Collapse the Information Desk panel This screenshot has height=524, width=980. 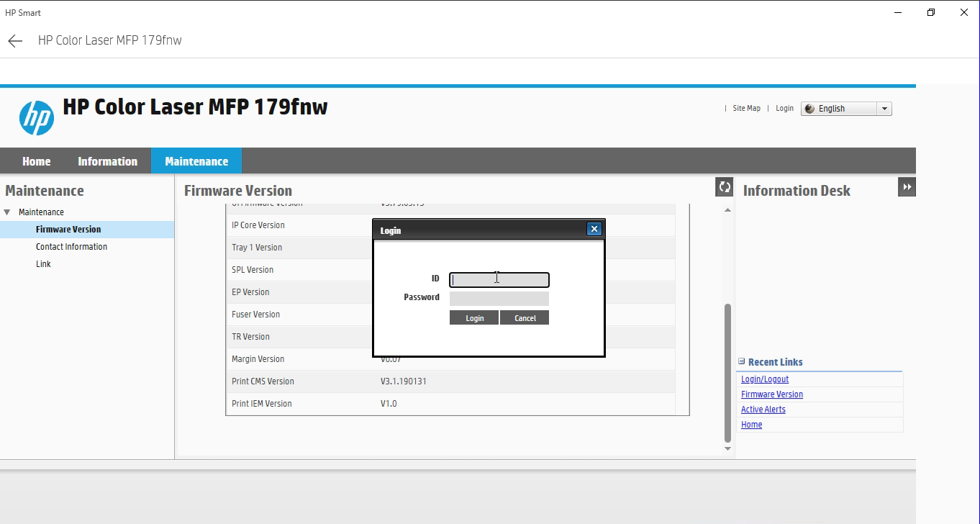(x=907, y=187)
